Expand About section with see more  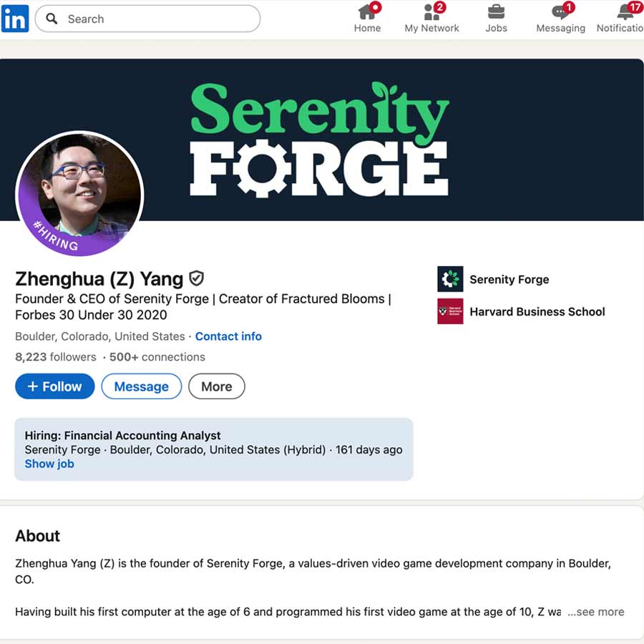point(595,612)
